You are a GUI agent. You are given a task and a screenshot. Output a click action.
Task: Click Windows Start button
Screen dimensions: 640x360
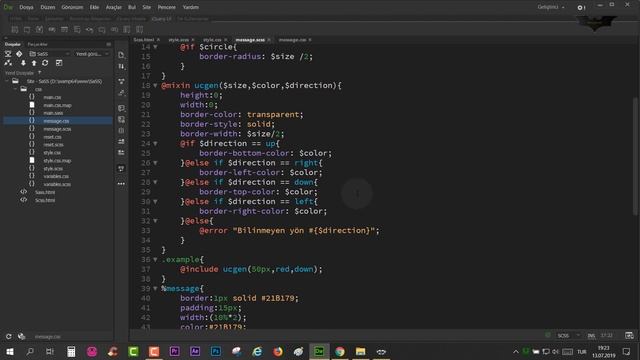(x=10, y=351)
